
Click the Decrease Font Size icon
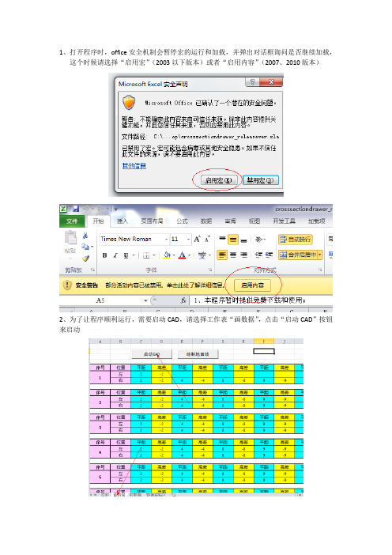(x=208, y=240)
